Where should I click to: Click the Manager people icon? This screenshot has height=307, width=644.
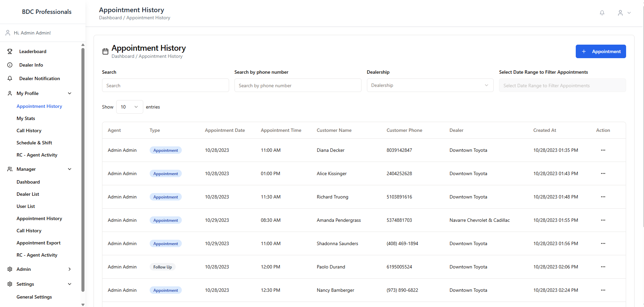tap(10, 169)
